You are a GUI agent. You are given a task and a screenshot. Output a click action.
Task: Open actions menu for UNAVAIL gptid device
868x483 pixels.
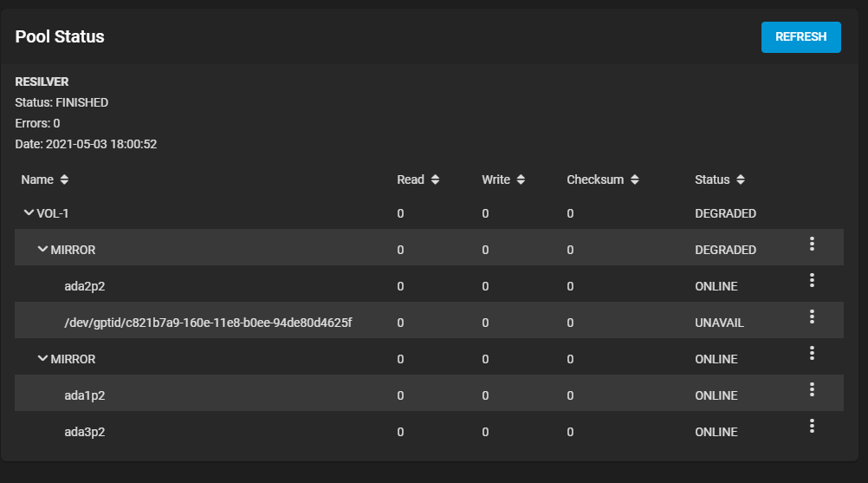812,317
